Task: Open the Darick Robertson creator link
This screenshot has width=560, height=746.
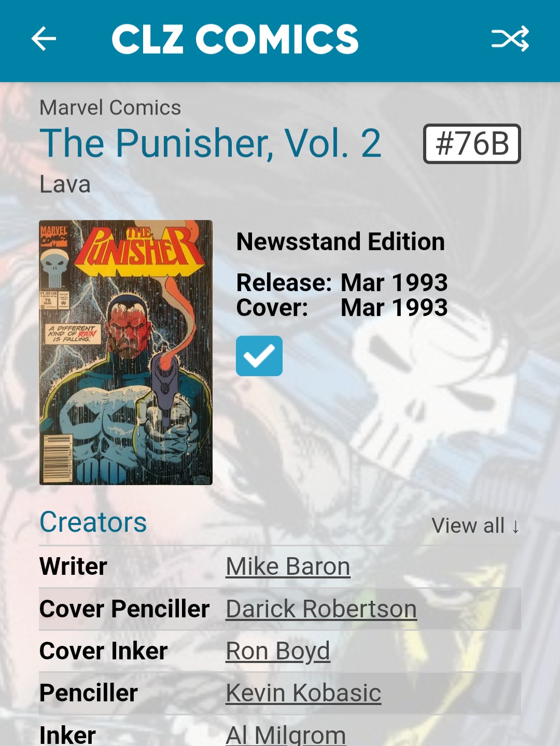Action: 321,609
